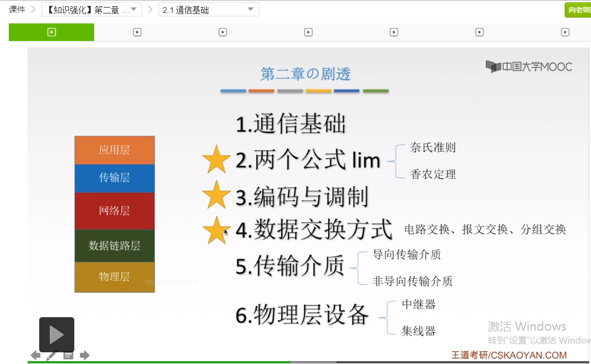Open the slide notes menu icon
Viewport: 591px width, 364px height.
(x=68, y=355)
